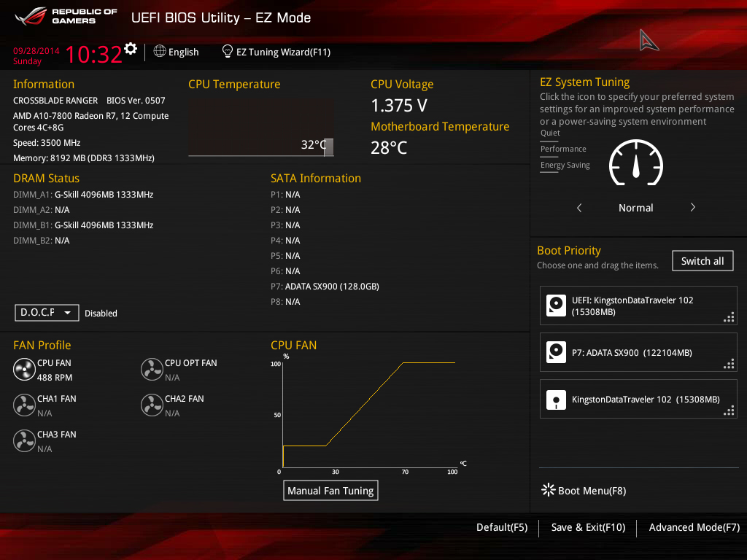The height and width of the screenshot is (560, 747).
Task: Click the CROSSBLADE RANGER board name
Action: 55,101
